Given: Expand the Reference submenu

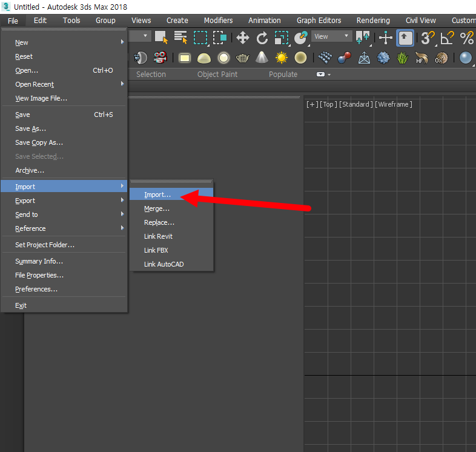Looking at the screenshot, I should click(64, 228).
